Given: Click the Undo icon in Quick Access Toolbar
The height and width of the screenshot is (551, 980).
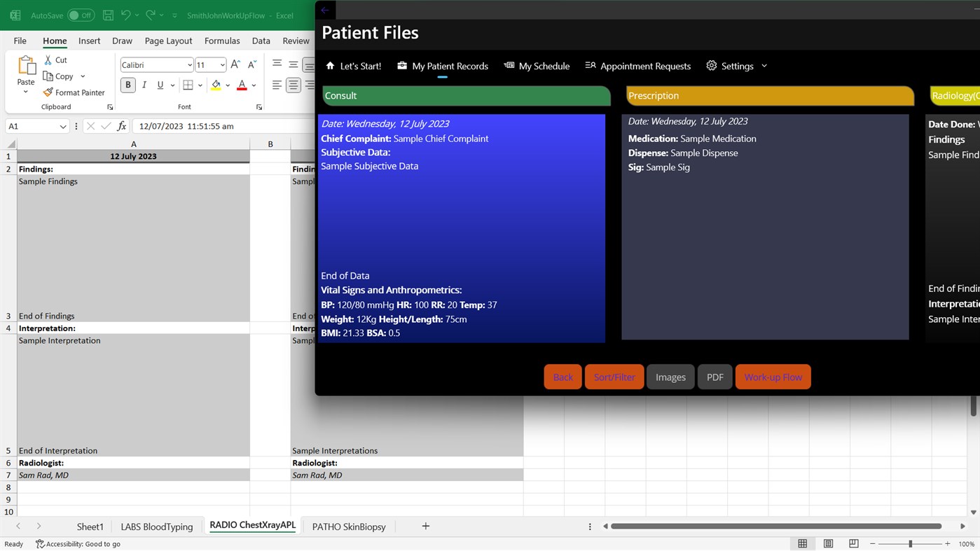Looking at the screenshot, I should point(125,15).
